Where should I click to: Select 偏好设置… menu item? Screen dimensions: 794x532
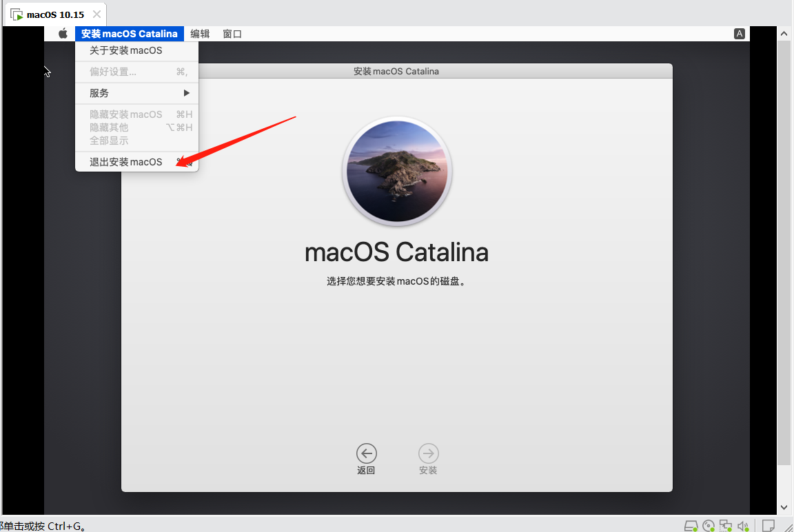coord(136,72)
